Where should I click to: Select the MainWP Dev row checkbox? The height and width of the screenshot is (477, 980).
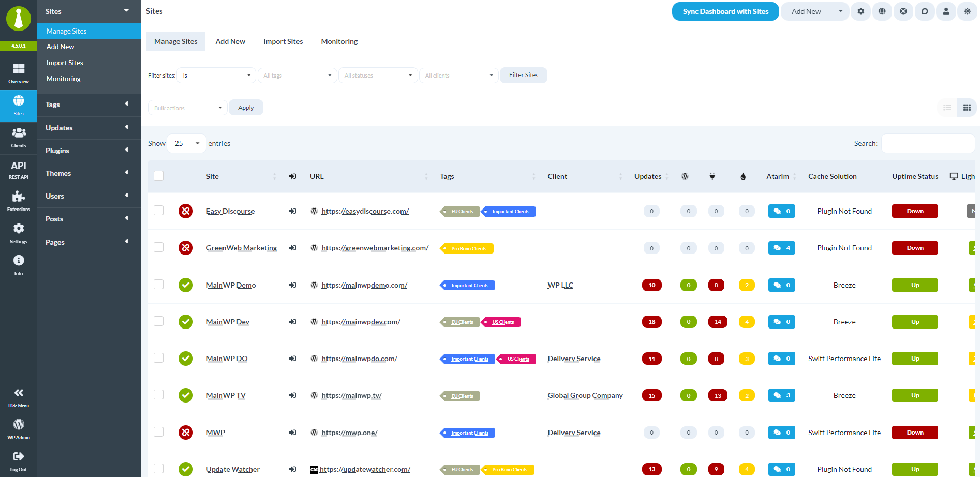pos(159,321)
